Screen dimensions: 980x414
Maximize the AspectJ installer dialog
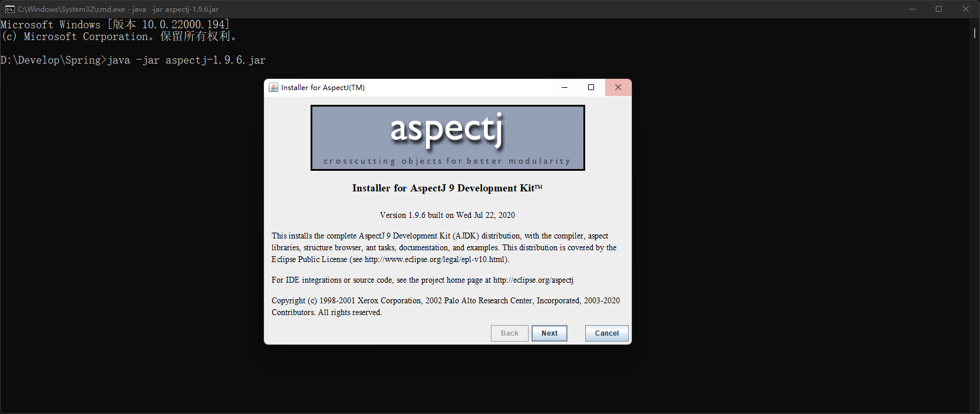coord(591,87)
